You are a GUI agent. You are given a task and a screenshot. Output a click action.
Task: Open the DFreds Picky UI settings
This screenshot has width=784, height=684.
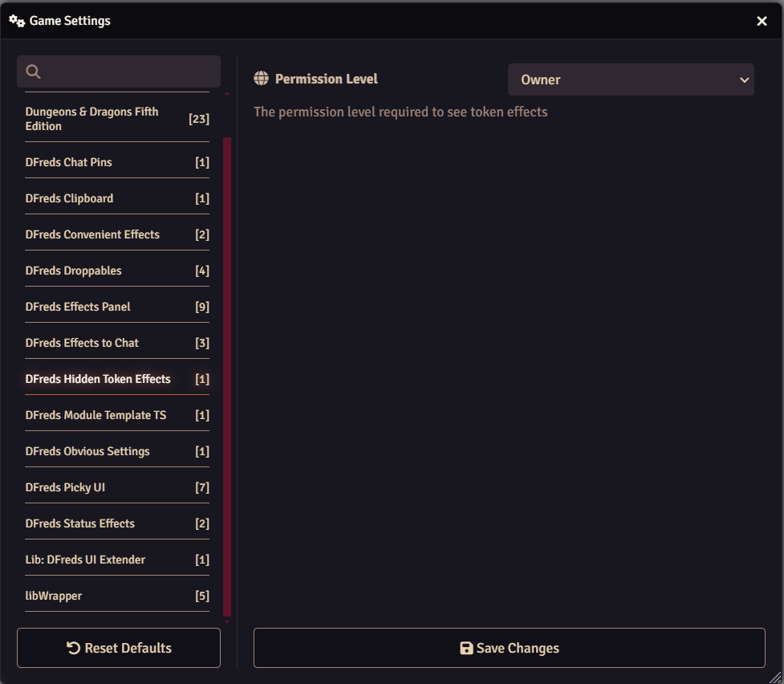pos(116,487)
